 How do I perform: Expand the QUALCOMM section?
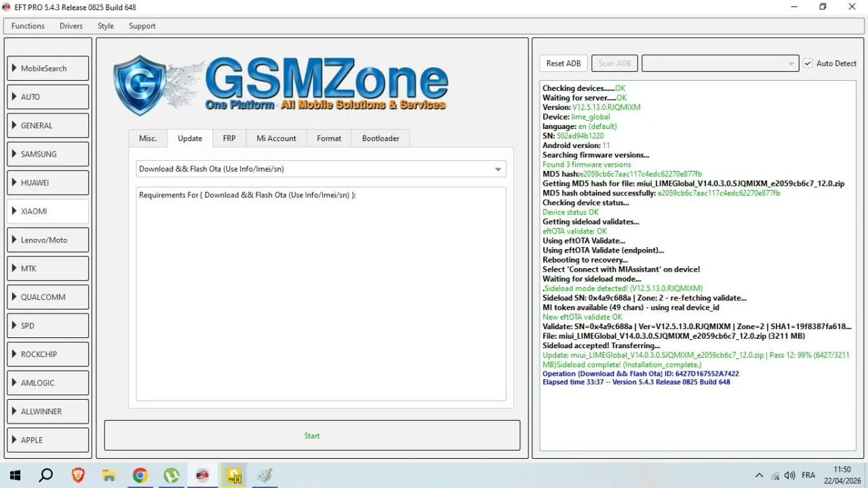47,297
